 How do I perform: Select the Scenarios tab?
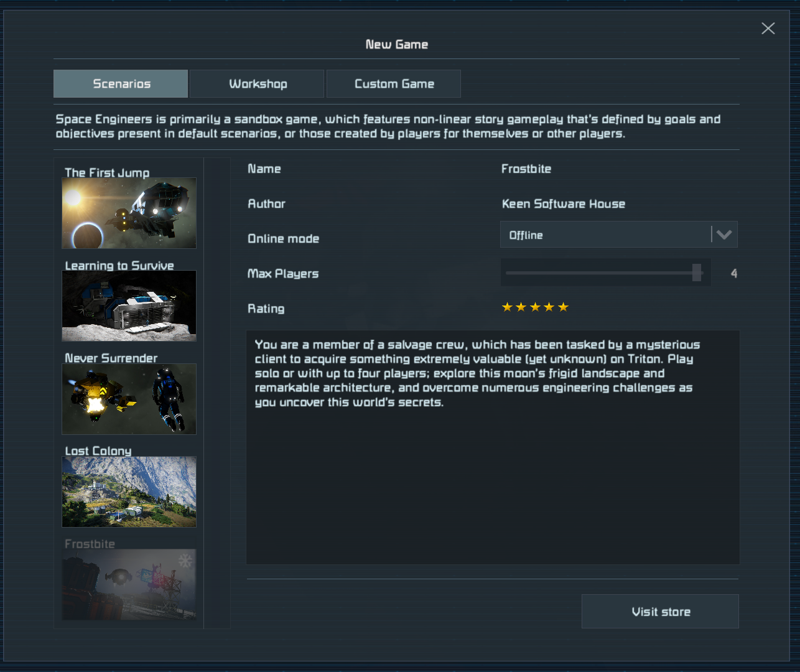[x=121, y=84]
